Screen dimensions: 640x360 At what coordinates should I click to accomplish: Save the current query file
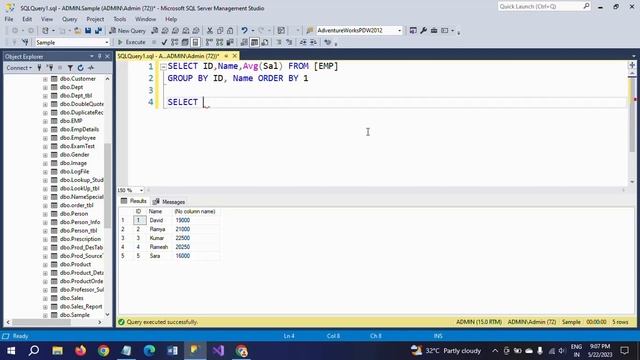88,31
